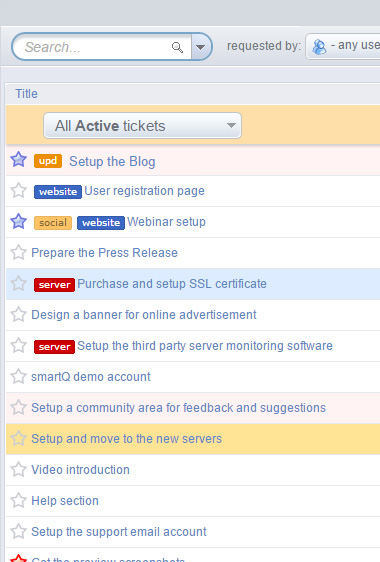Click the website tag on Webinar setup
Viewport: 380px width, 562px height.
[101, 223]
